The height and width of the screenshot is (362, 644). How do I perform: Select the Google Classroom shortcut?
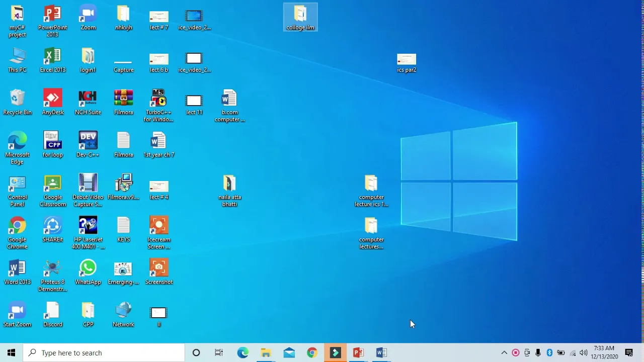tap(53, 191)
